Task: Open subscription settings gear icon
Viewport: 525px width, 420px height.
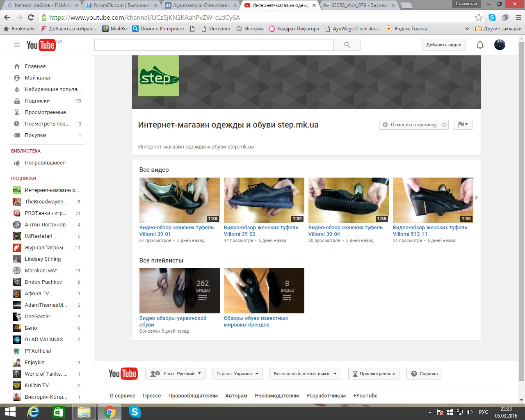Action: tap(444, 125)
